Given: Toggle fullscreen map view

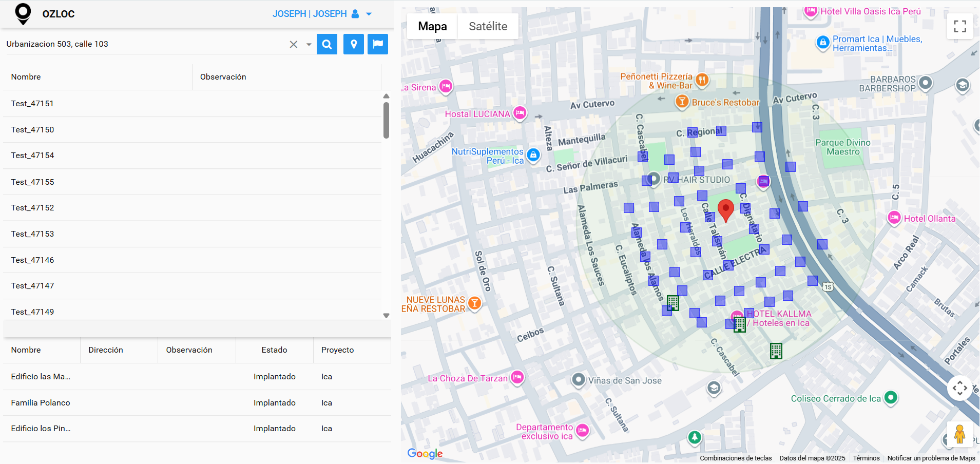Looking at the screenshot, I should pyautogui.click(x=960, y=26).
